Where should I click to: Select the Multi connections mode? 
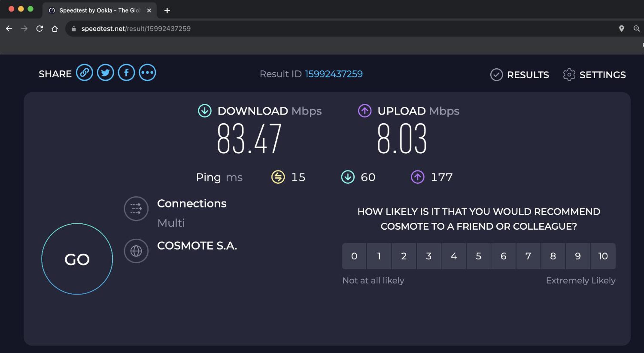coord(171,223)
